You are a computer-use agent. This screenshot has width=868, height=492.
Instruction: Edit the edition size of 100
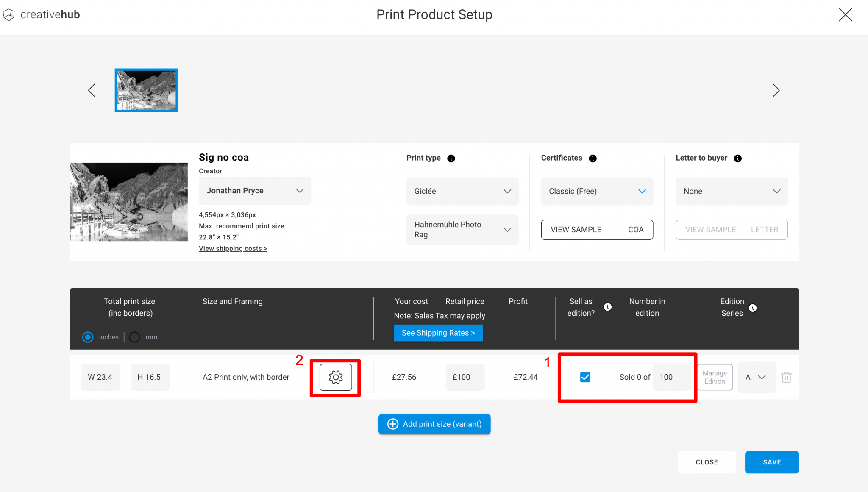click(672, 377)
